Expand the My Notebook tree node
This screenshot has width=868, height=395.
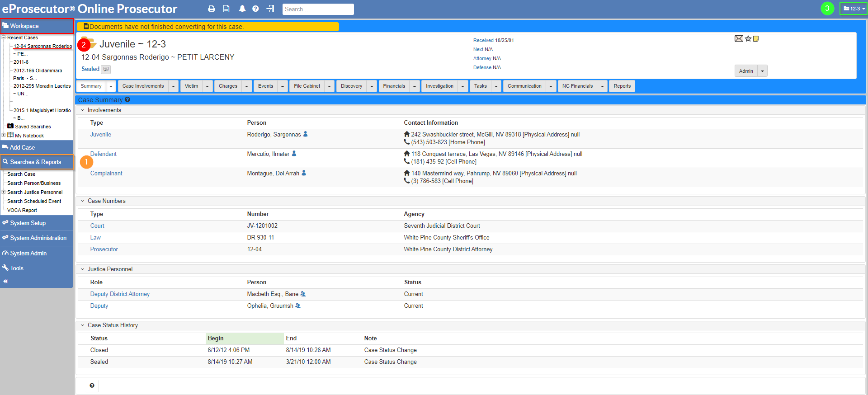[x=4, y=135]
